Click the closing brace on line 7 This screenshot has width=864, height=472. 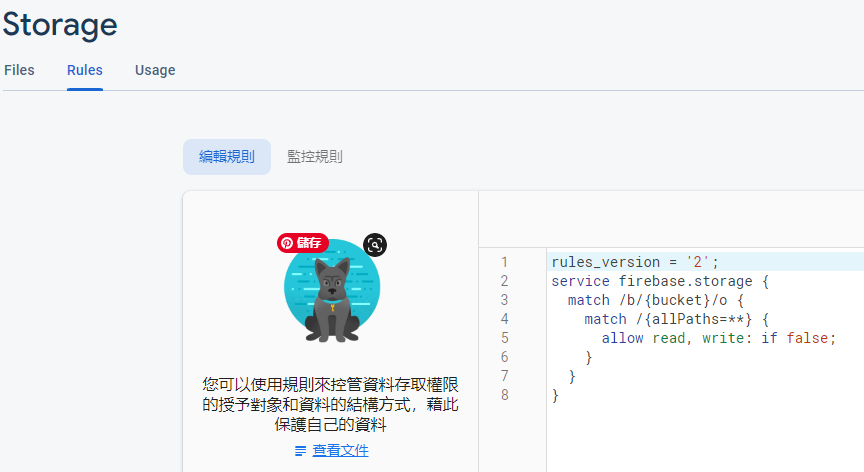(x=572, y=377)
